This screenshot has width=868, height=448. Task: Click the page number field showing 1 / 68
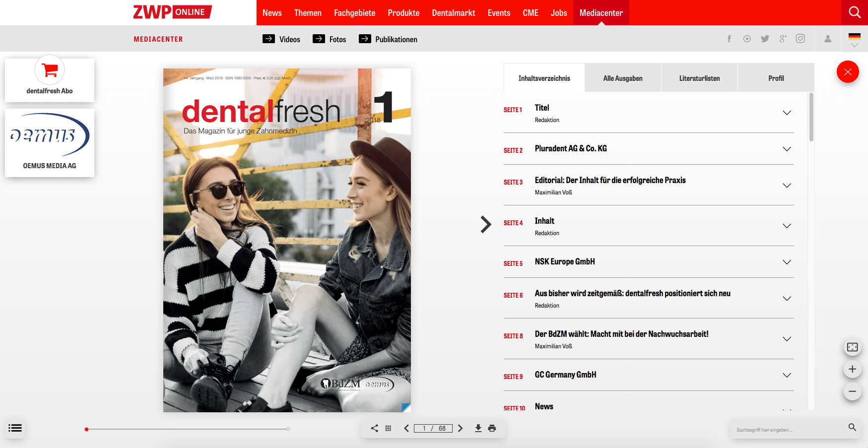433,429
